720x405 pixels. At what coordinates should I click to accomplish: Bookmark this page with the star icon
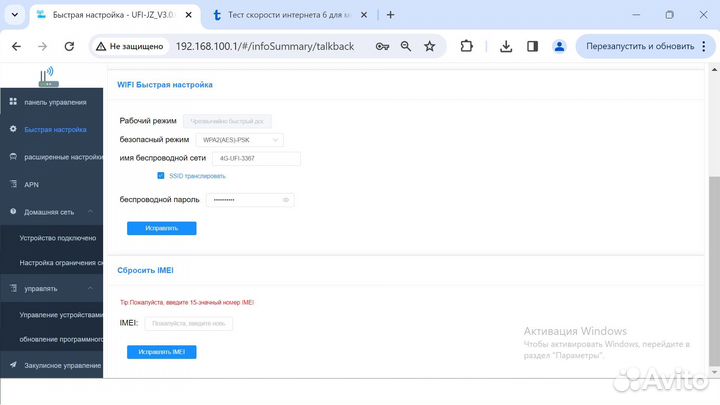pos(429,46)
